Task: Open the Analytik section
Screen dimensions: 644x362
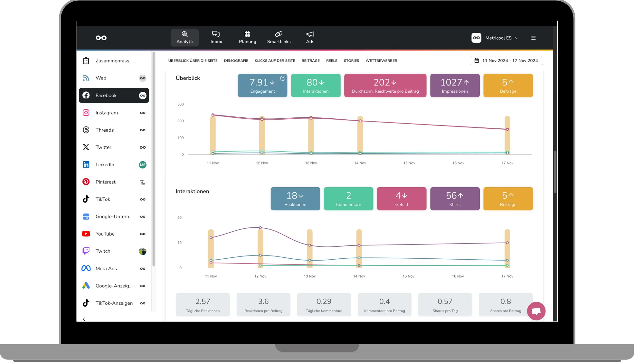Action: click(185, 38)
